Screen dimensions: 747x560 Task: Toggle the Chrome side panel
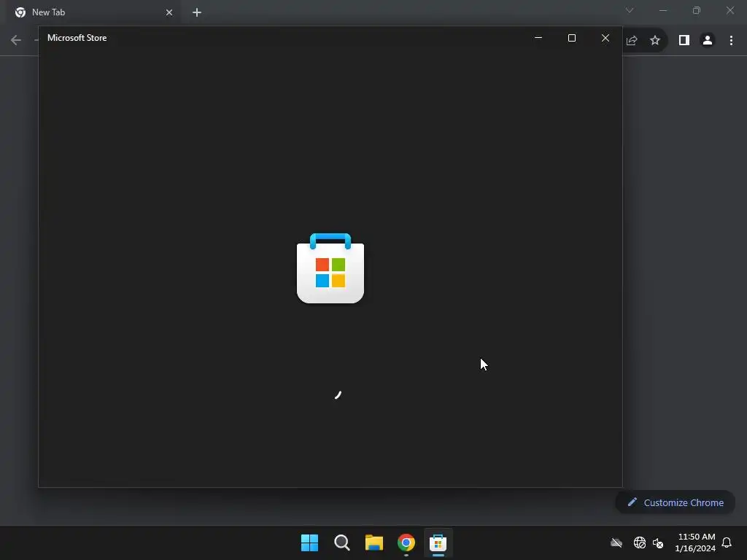pos(684,41)
